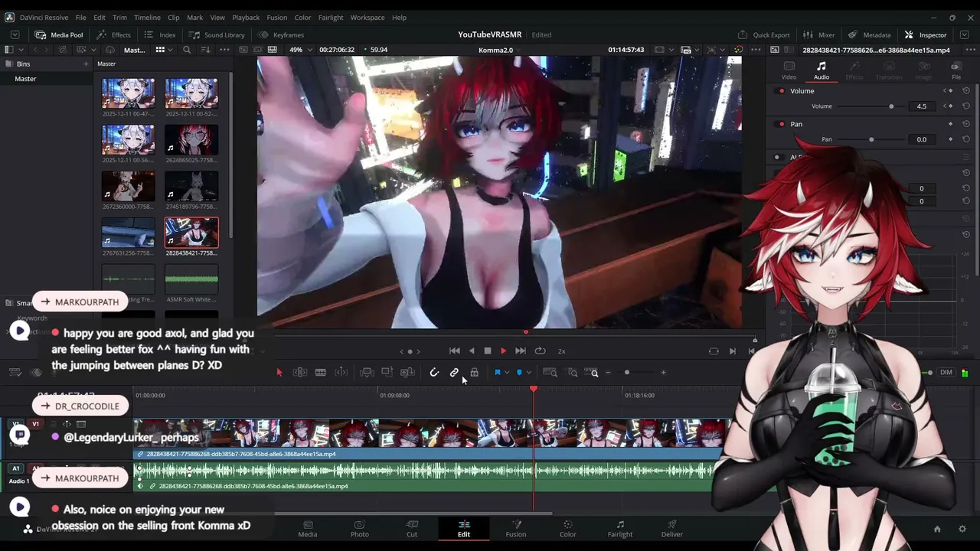Open the Fusion menu
Image resolution: width=980 pixels, height=551 pixels.
[277, 17]
